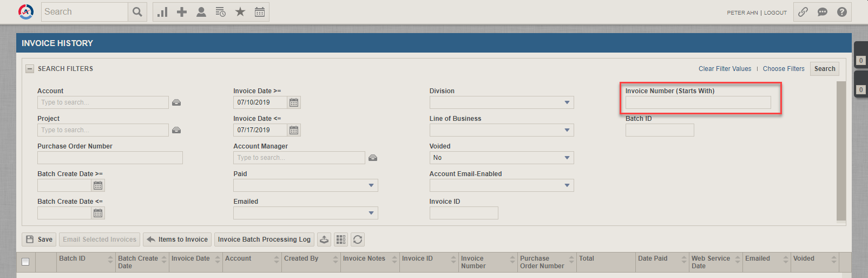Expand the Paid dropdown
The width and height of the screenshot is (868, 278).
(x=371, y=185)
